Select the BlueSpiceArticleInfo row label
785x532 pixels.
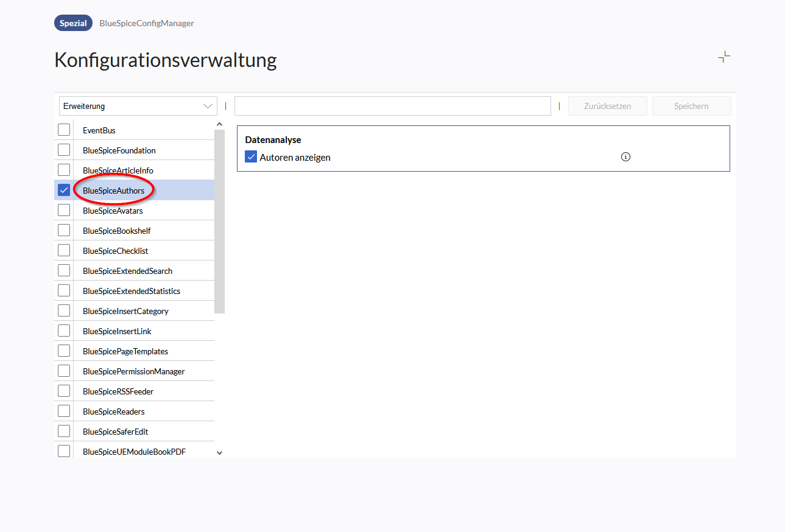point(118,170)
